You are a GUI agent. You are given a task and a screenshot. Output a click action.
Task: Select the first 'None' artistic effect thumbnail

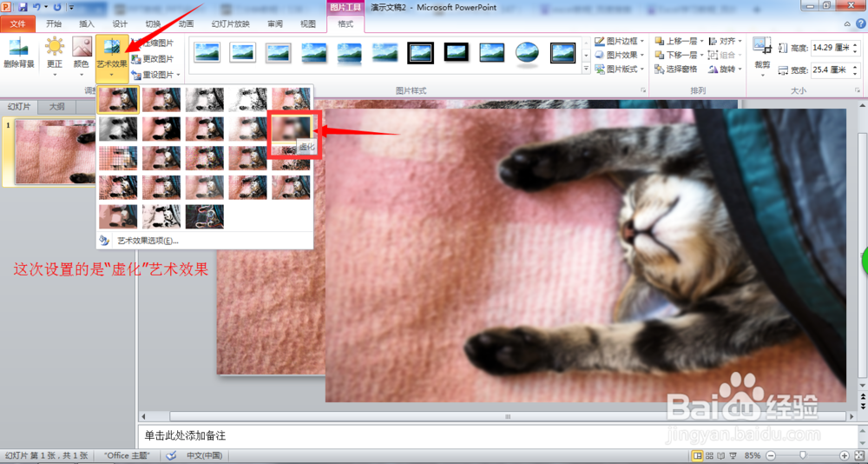pos(118,100)
